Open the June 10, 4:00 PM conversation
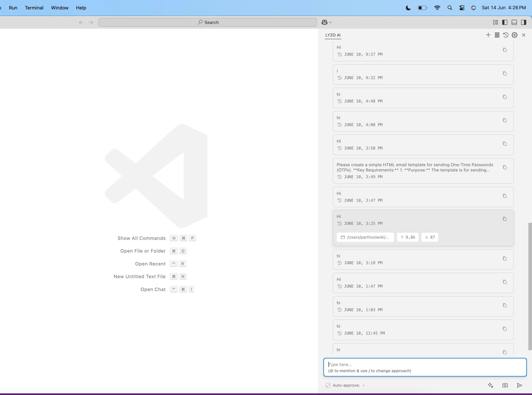Image resolution: width=532 pixels, height=395 pixels. pyautogui.click(x=423, y=121)
